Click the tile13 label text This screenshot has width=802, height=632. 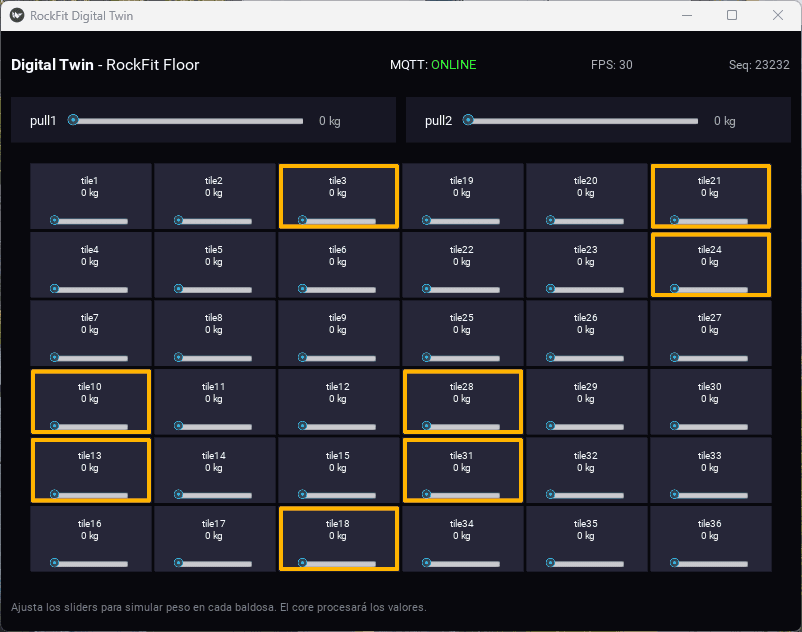coord(90,455)
